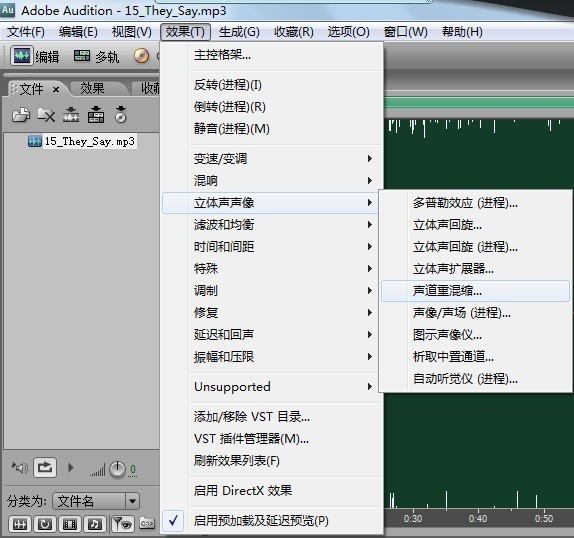Choose 添加/移除 VST 目录... item
This screenshot has height=538, width=574.
pyautogui.click(x=273, y=416)
